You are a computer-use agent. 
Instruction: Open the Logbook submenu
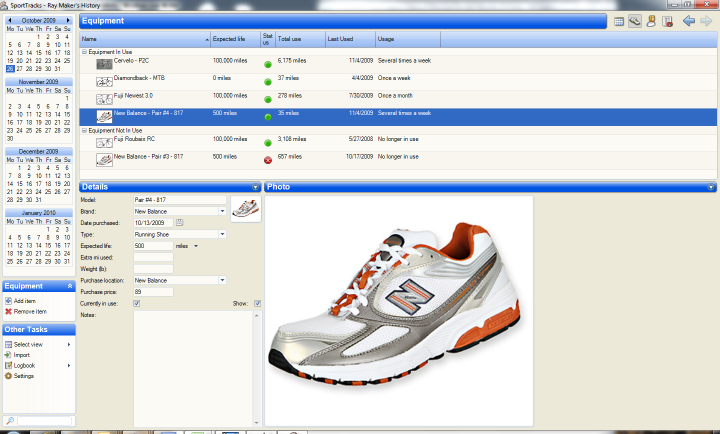[38, 366]
